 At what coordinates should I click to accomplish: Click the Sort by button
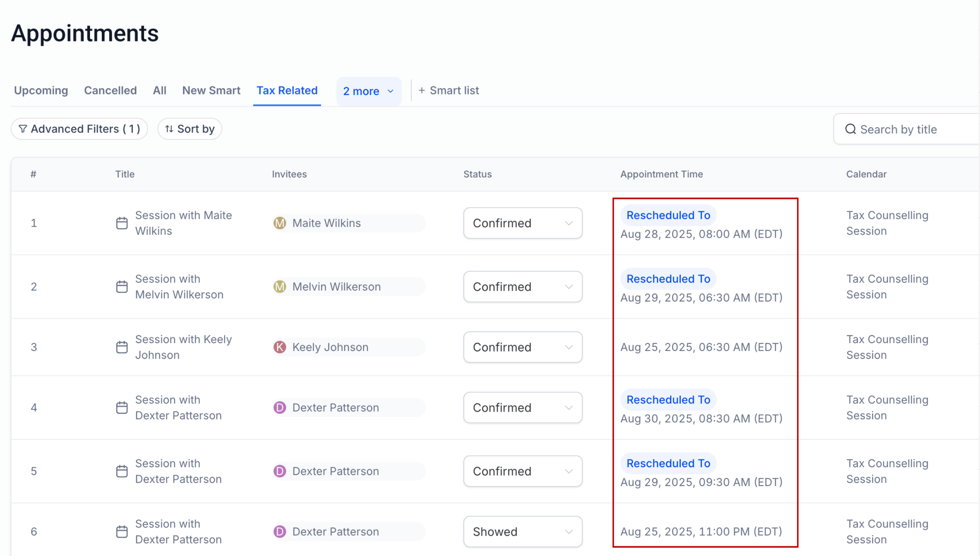(190, 129)
